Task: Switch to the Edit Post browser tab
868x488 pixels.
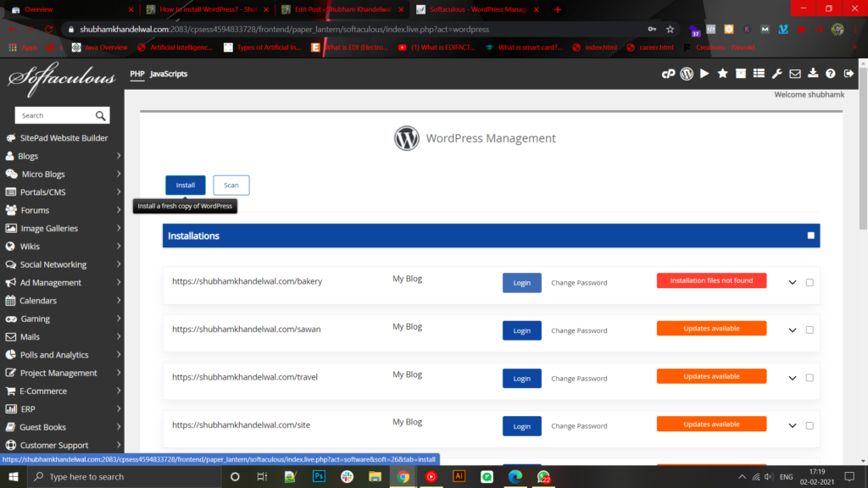Action: coord(342,9)
